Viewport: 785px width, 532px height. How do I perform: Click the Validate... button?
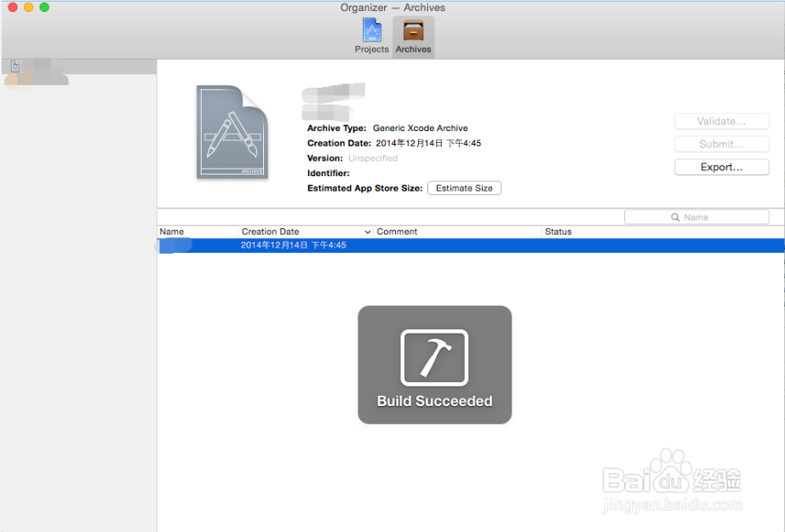coord(721,121)
